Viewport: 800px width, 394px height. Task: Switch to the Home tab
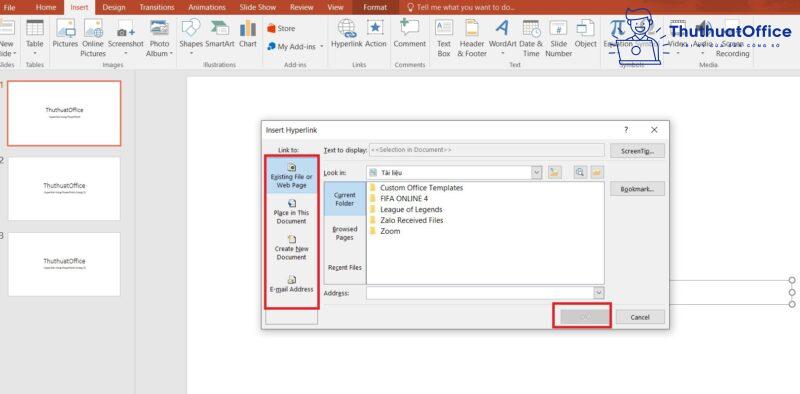click(46, 7)
